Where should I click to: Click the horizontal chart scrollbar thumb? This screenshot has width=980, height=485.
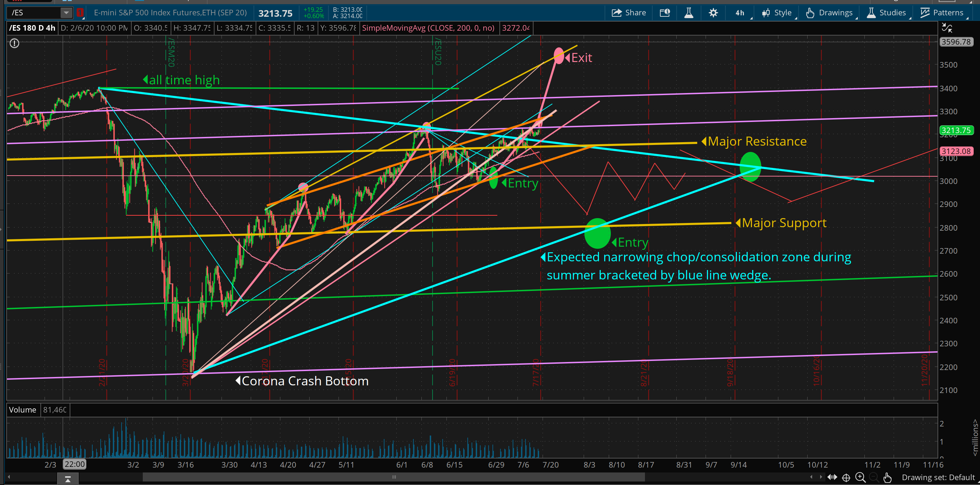(394, 477)
